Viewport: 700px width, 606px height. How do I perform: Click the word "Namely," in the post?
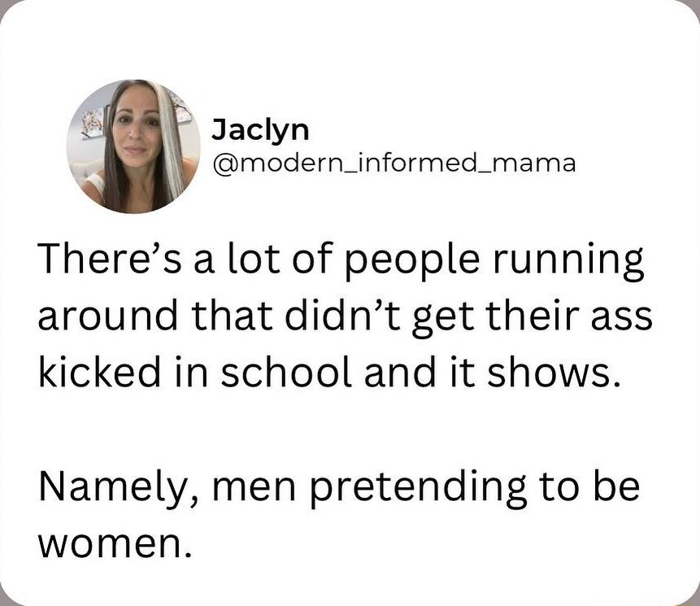coord(112,486)
